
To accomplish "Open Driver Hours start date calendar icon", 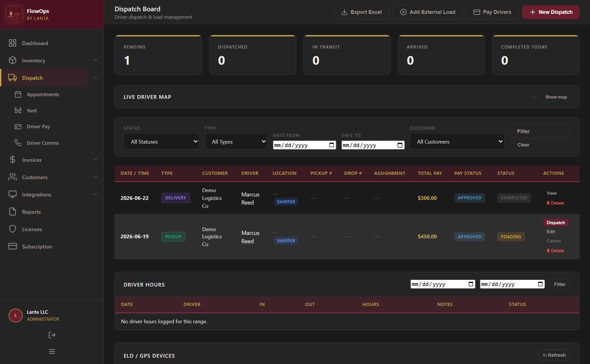I will (471, 284).
